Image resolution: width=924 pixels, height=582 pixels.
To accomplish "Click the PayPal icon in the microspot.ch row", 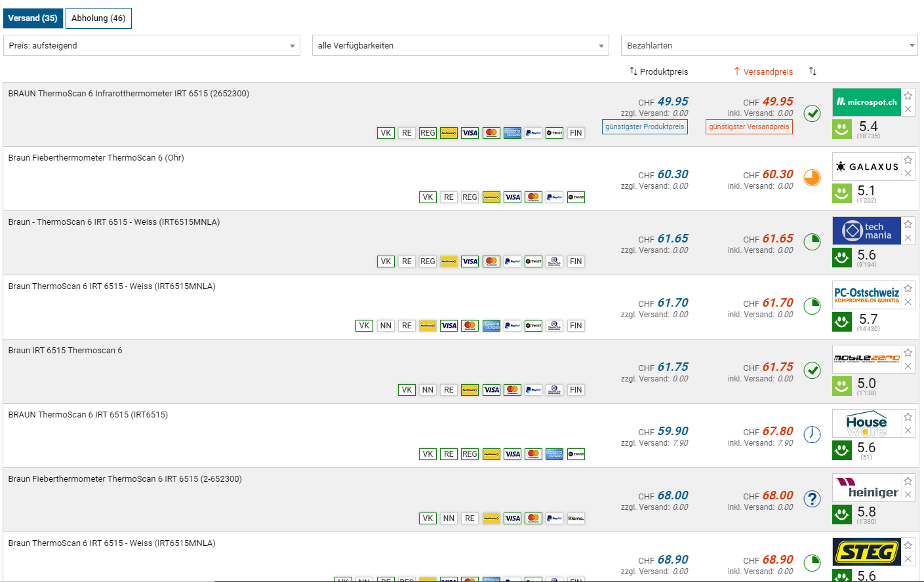I will coord(533,133).
